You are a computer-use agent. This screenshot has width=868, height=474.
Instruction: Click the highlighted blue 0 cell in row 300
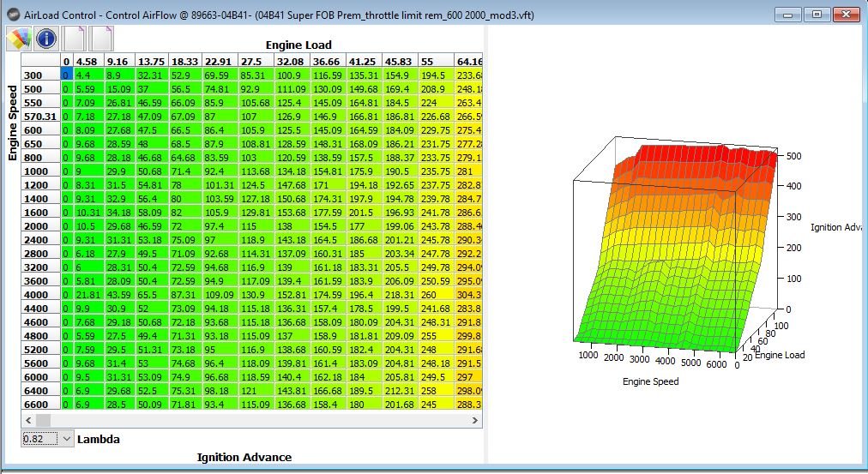(66, 75)
